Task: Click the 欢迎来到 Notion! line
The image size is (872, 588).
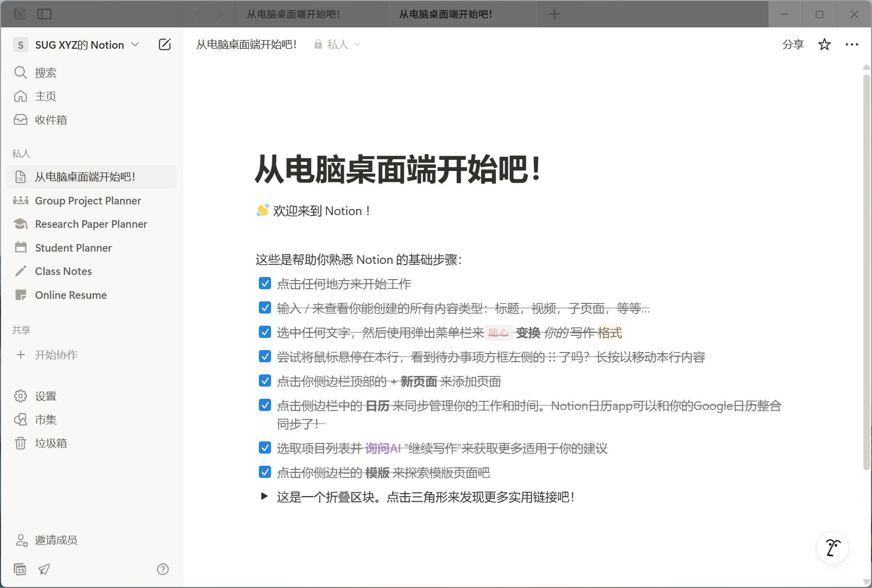Action: (x=314, y=211)
